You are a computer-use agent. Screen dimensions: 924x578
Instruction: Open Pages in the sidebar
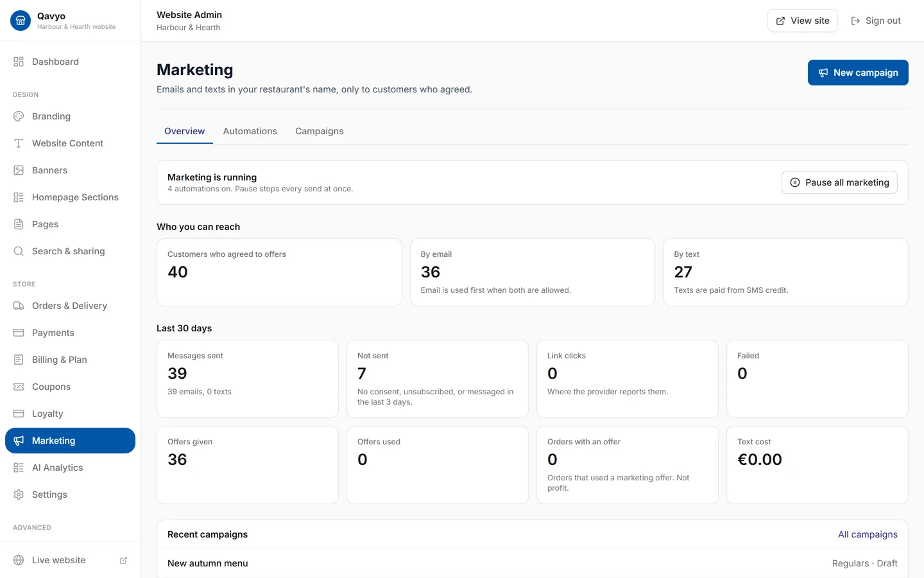[x=70, y=224]
